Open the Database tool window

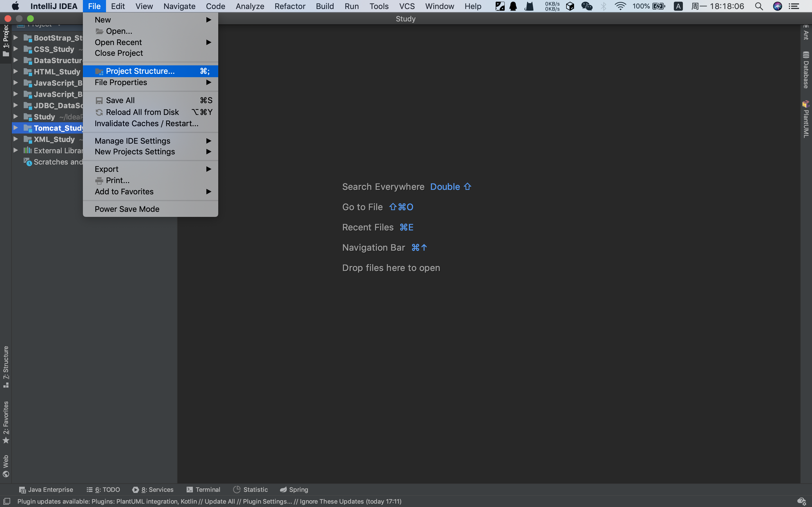tap(806, 70)
